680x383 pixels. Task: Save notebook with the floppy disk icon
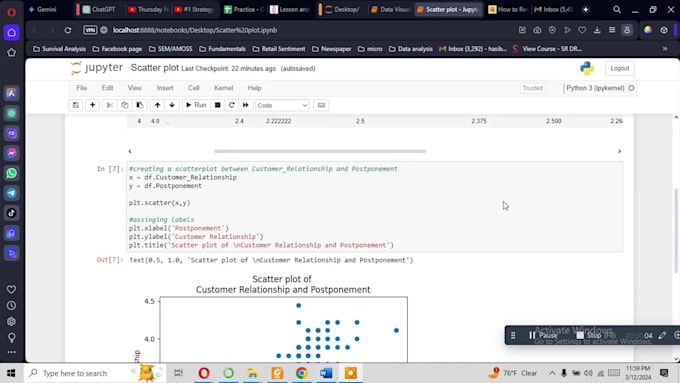tap(75, 105)
